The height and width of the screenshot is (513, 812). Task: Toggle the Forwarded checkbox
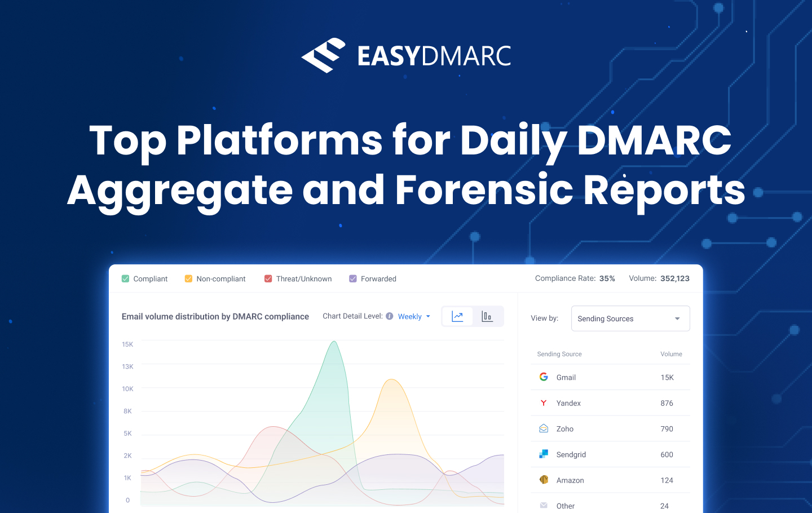coord(353,278)
